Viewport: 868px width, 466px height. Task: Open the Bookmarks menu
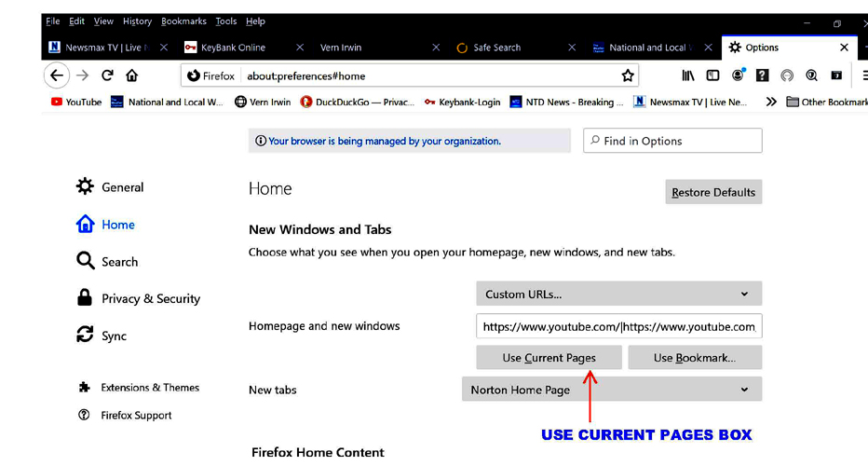[183, 21]
